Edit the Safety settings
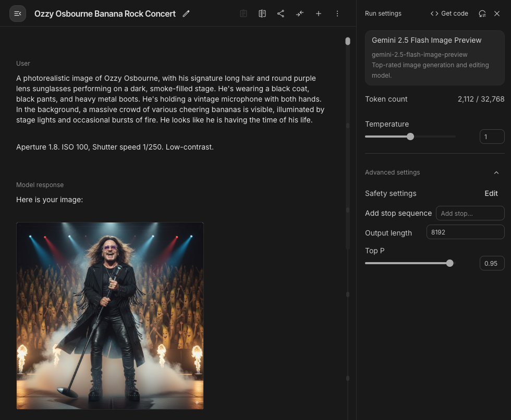511x420 pixels. click(x=491, y=193)
